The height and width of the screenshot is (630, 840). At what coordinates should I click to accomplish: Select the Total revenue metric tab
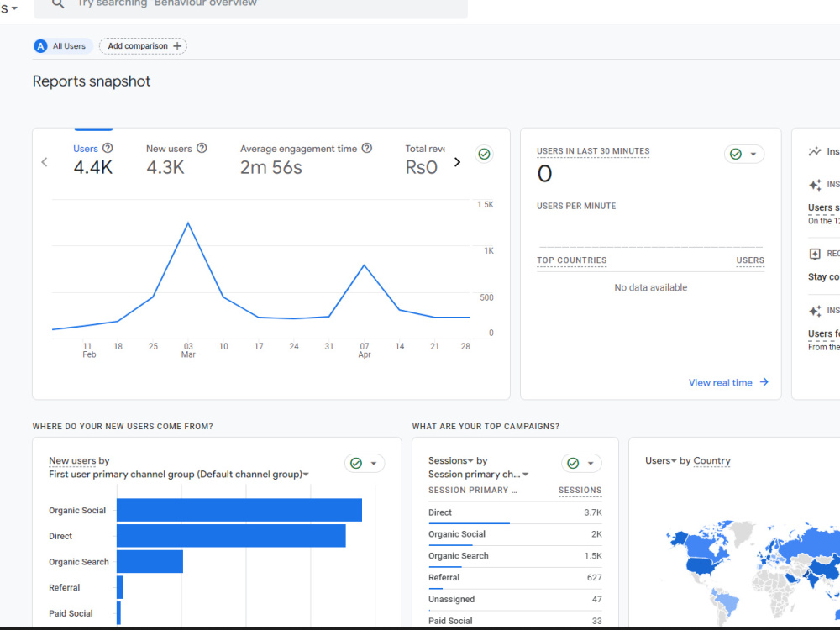point(424,160)
